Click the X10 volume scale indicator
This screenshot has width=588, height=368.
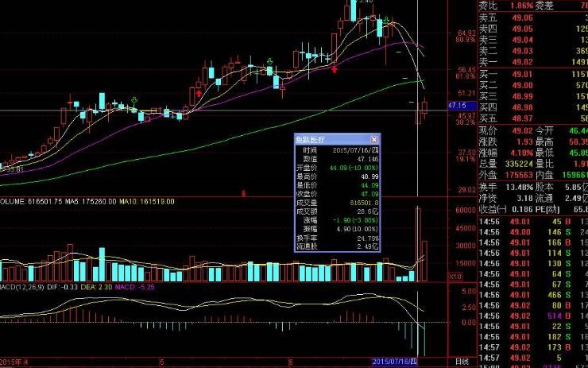pyautogui.click(x=455, y=276)
